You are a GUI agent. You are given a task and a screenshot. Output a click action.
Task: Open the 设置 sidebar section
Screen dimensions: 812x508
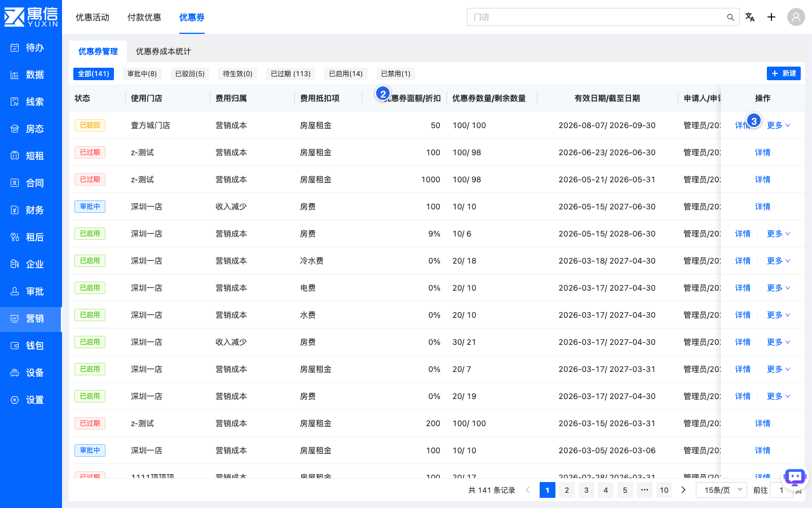tap(31, 400)
